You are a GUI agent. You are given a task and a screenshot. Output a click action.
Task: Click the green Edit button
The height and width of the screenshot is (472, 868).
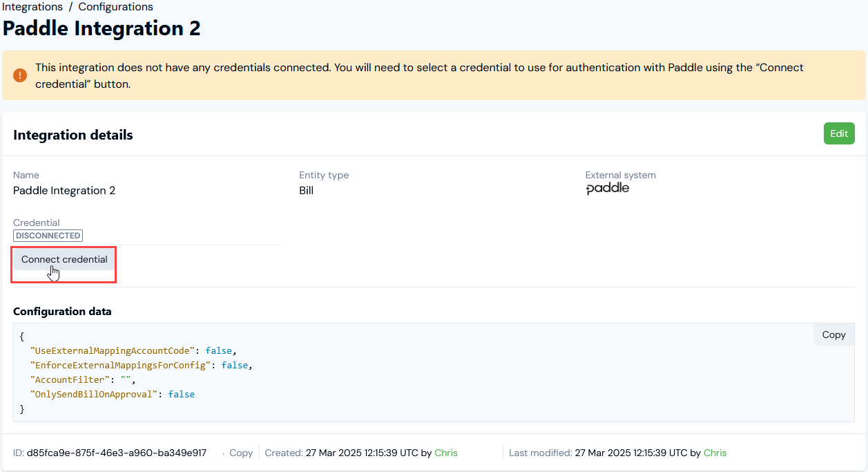[x=839, y=133]
